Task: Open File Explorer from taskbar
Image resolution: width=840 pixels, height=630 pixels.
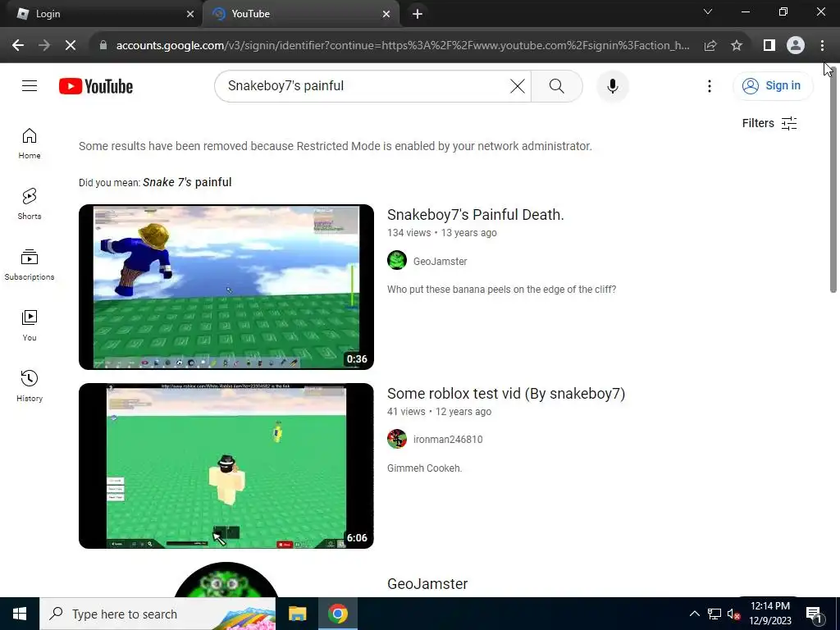Action: 297,614
